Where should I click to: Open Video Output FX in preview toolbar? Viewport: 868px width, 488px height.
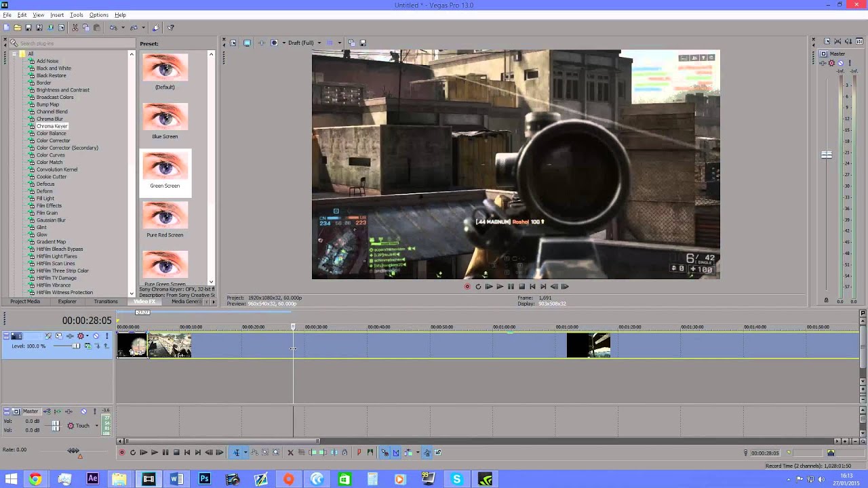262,43
